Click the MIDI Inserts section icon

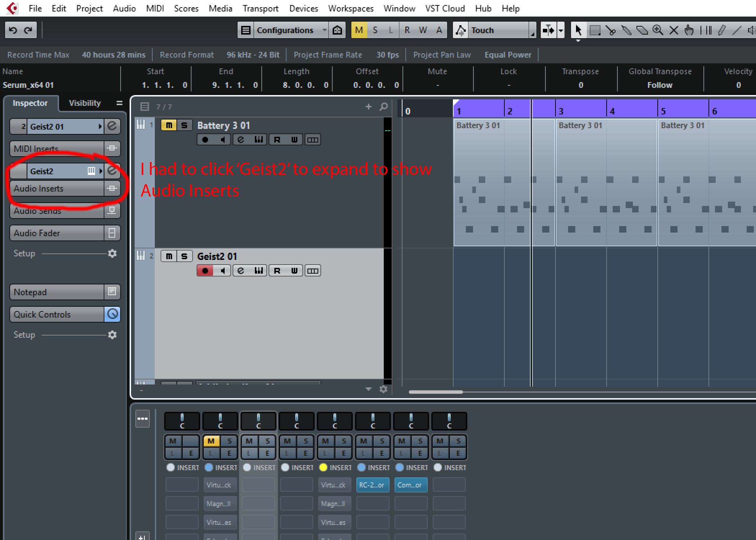(112, 148)
